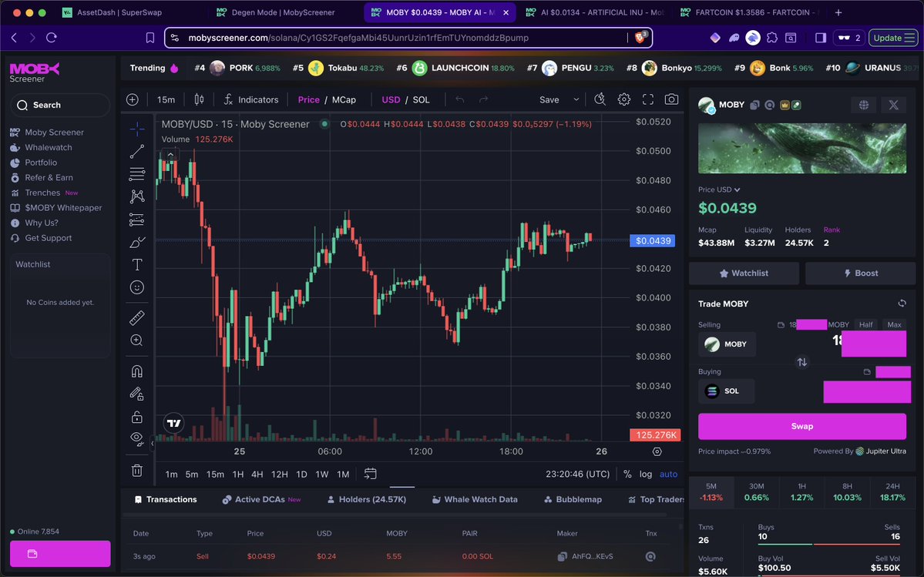The width and height of the screenshot is (924, 577).
Task: Toggle auto scale on chart
Action: coord(668,474)
